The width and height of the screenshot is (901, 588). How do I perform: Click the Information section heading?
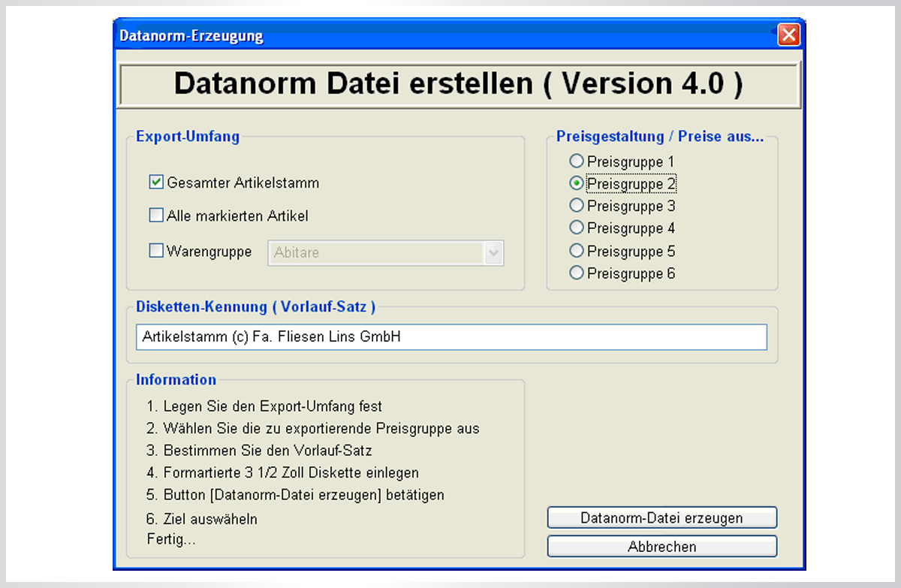pyautogui.click(x=176, y=379)
